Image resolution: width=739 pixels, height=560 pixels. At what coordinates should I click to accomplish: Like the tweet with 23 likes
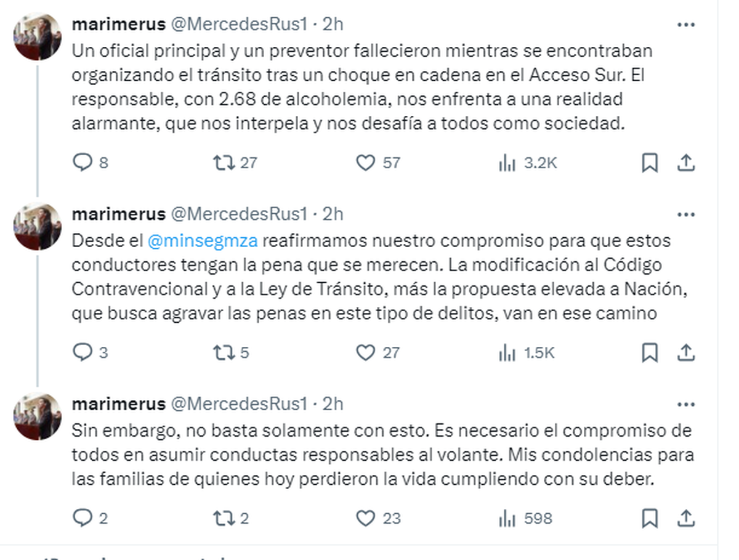point(366,519)
